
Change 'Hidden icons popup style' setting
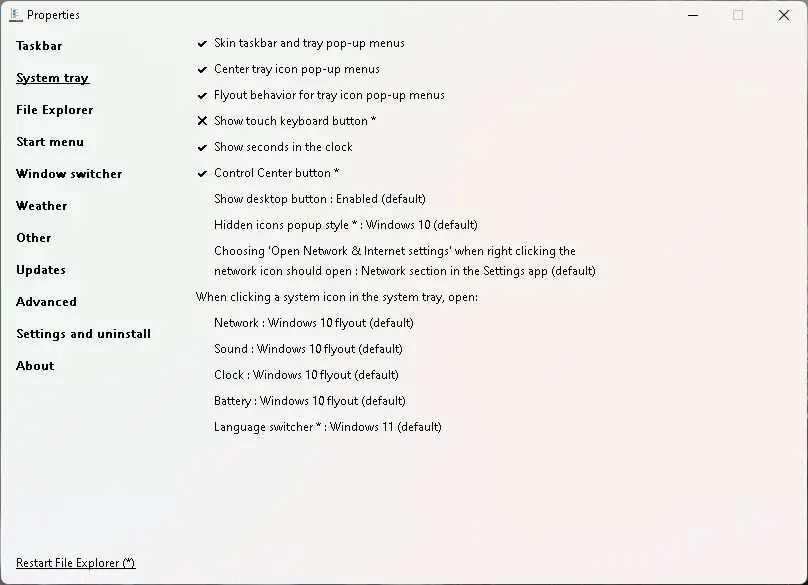[x=345, y=225]
